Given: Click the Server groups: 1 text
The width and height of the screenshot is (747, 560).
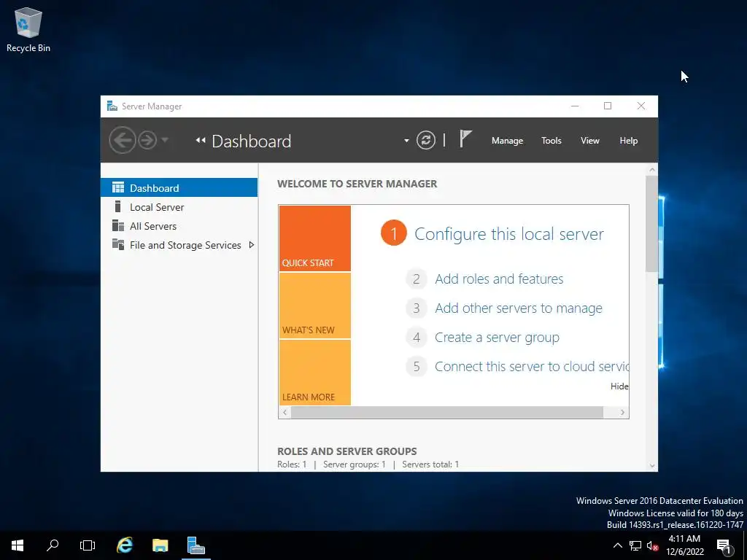Looking at the screenshot, I should pyautogui.click(x=354, y=464).
